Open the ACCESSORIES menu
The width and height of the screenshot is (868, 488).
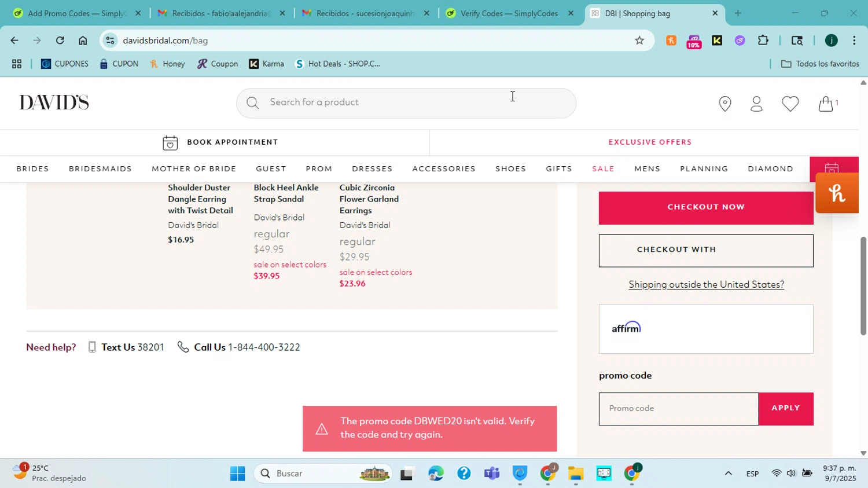coord(444,169)
